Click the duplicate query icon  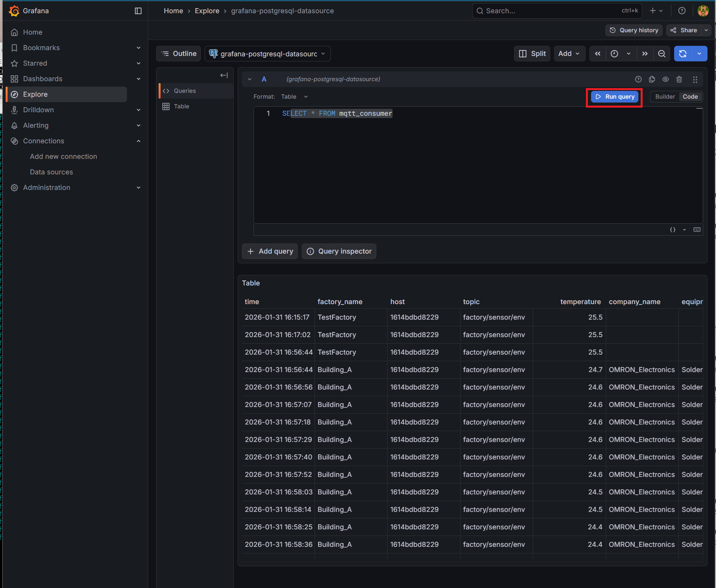point(652,79)
